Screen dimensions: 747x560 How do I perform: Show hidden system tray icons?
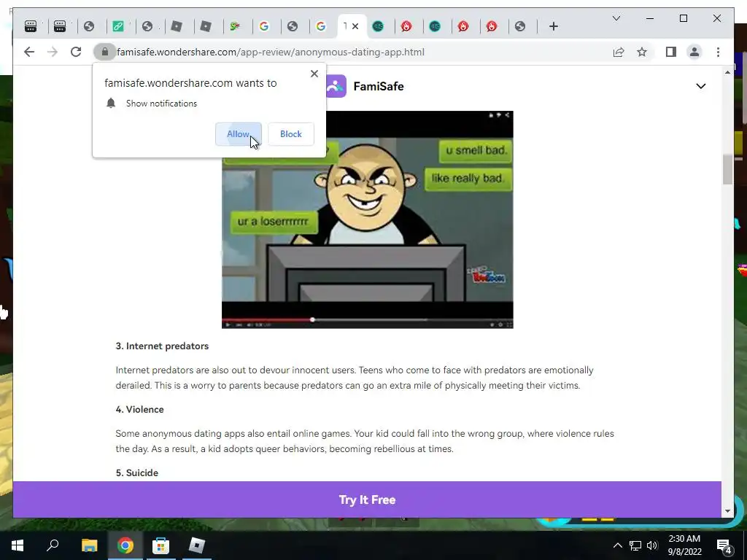(617, 545)
